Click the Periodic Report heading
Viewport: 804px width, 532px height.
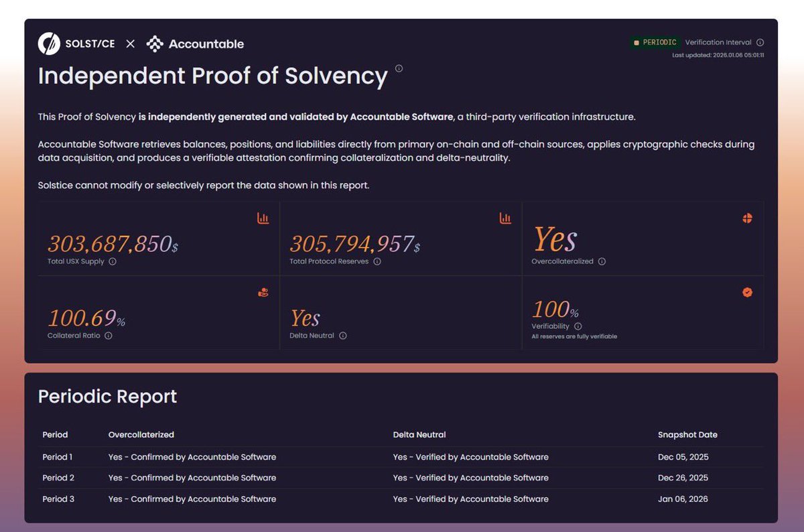[107, 397]
